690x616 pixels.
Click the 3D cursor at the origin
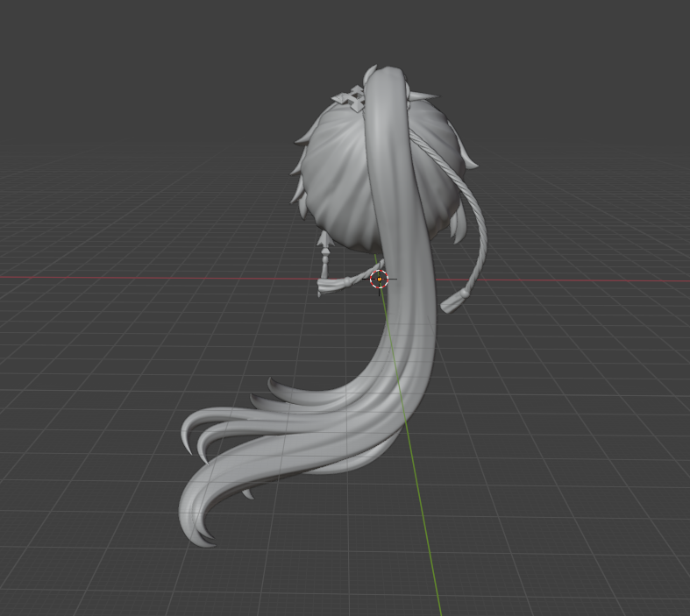pos(379,280)
